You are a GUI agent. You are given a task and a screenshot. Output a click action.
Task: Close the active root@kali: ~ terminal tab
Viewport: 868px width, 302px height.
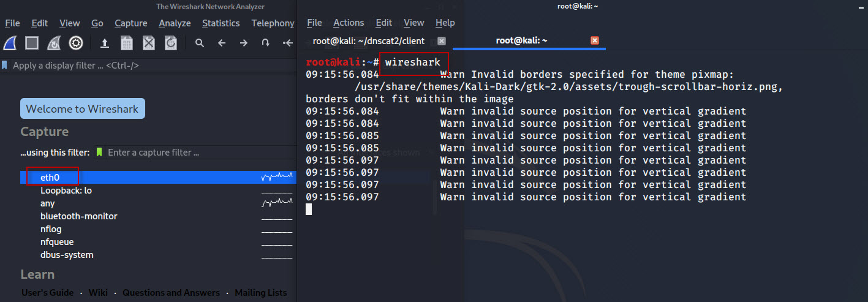tap(594, 40)
